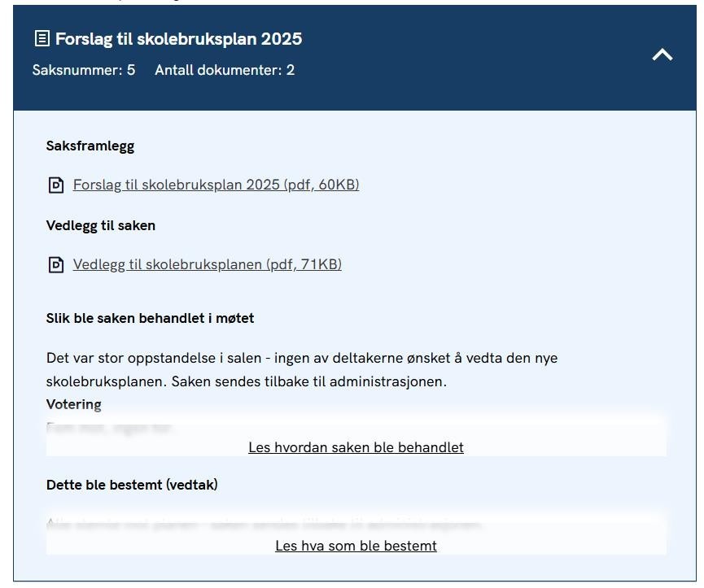Viewport: 704px width, 588px height.
Task: Click the 'Dette ble bestemt (vedtak)' heading
Action: pyautogui.click(x=132, y=485)
